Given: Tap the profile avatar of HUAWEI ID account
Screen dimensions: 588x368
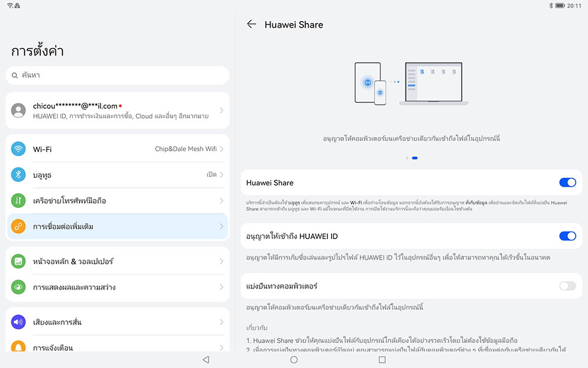Looking at the screenshot, I should [18, 111].
